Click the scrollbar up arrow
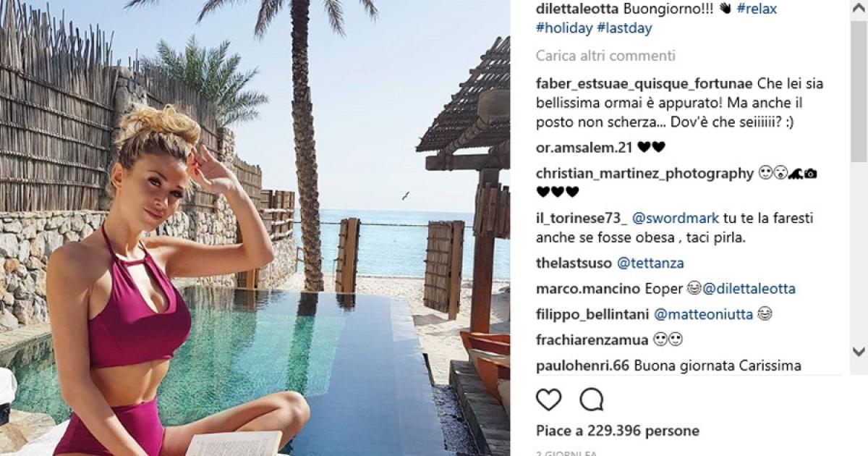Viewport: 868px width, 456px height. click(858, 7)
